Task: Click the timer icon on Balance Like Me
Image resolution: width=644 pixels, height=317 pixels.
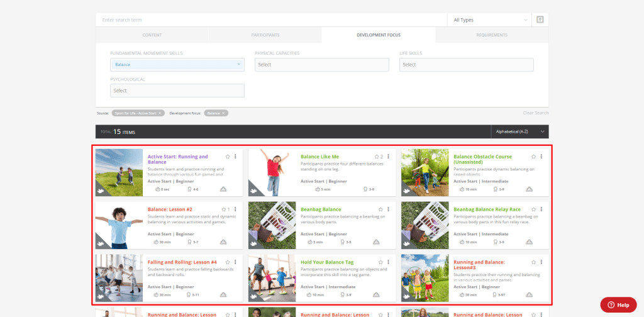Action: (318, 189)
